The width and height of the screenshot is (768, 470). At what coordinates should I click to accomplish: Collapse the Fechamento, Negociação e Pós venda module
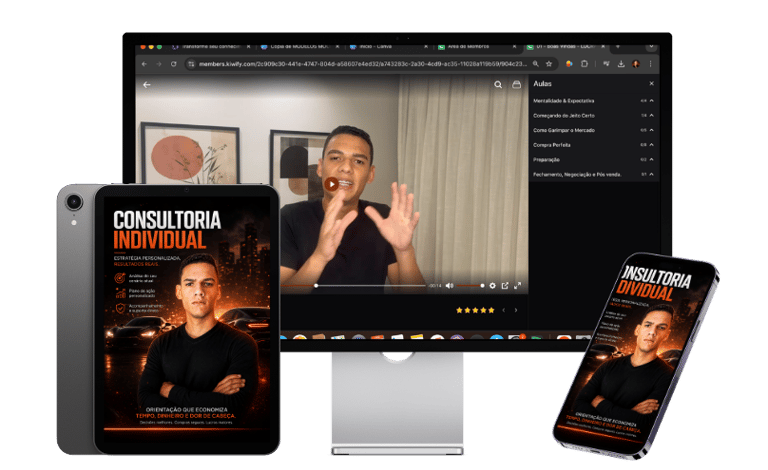[x=651, y=174]
